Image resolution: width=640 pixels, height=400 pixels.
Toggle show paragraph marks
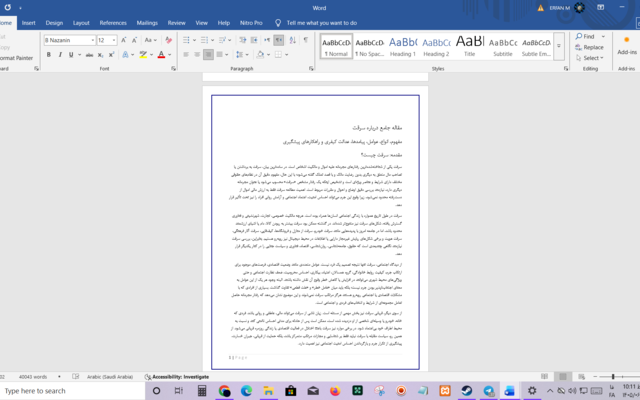(305, 40)
